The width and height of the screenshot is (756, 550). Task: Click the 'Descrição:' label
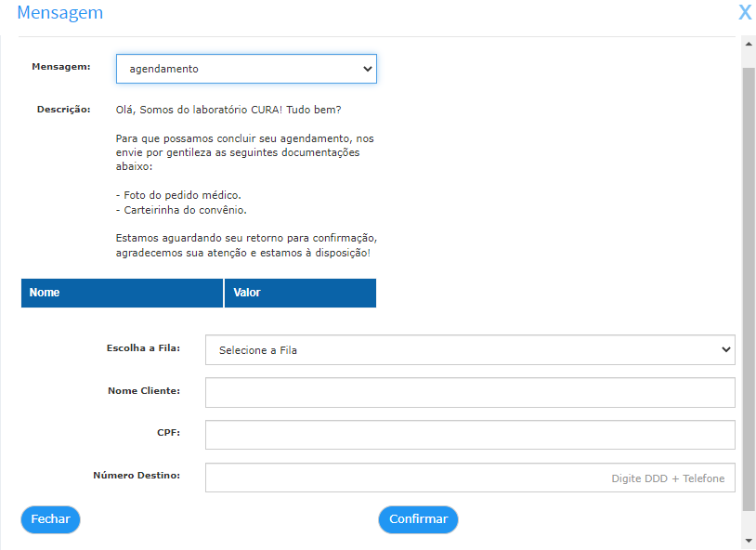click(64, 110)
